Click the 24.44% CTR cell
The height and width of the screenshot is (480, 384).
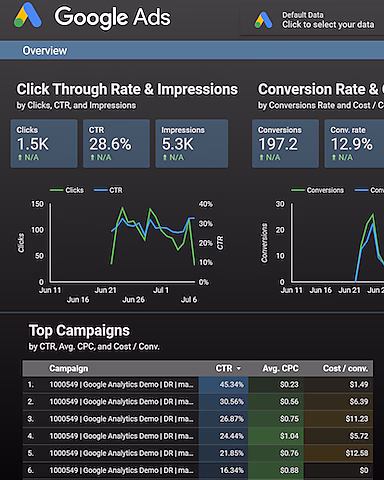tap(223, 436)
